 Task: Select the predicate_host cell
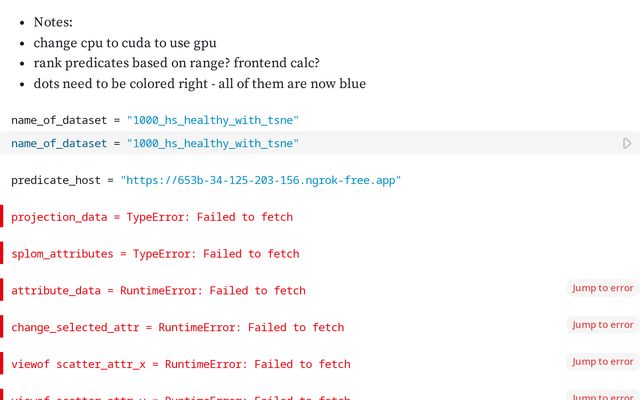point(206,180)
